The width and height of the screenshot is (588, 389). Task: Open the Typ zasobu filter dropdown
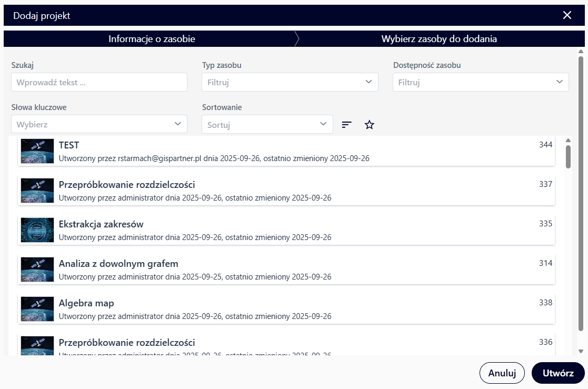tap(290, 82)
